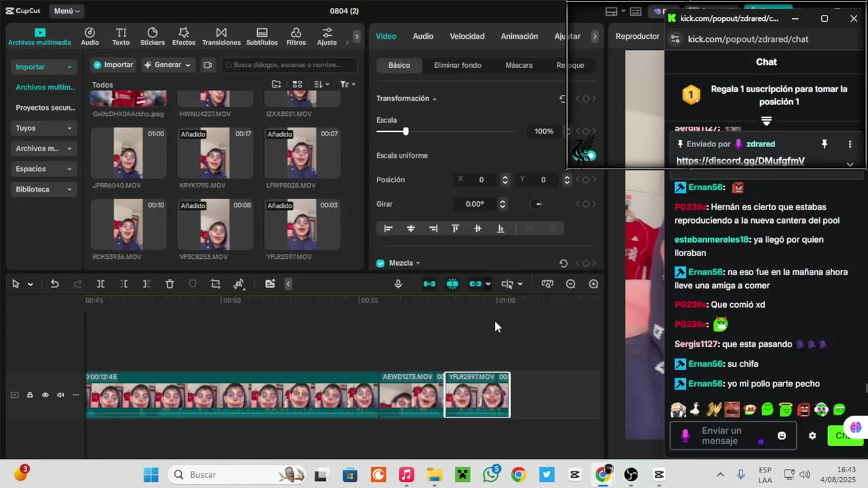This screenshot has height=488, width=868.
Task: Add keyframe for Girar
Action: pos(585,204)
